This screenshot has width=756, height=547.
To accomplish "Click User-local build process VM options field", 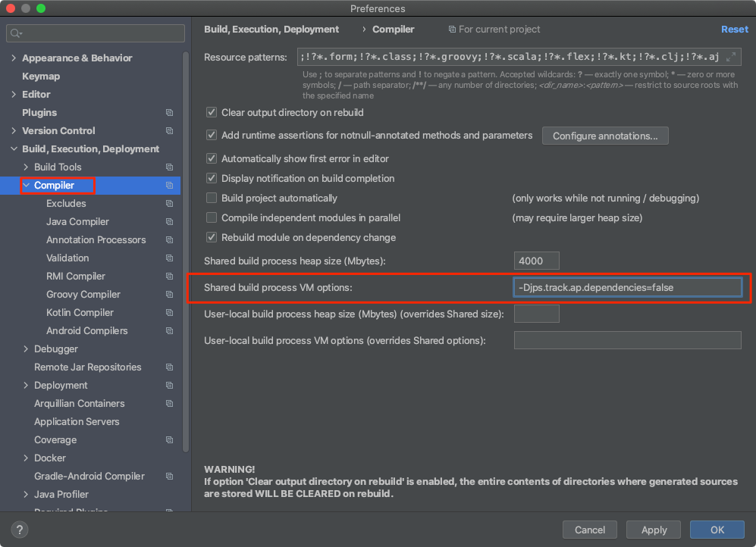I will click(627, 340).
